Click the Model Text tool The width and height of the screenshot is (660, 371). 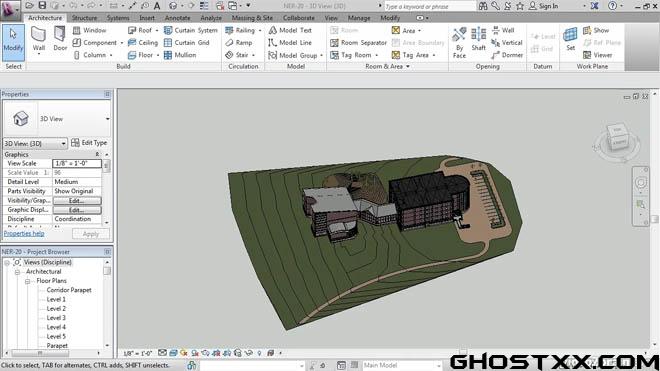(x=290, y=30)
